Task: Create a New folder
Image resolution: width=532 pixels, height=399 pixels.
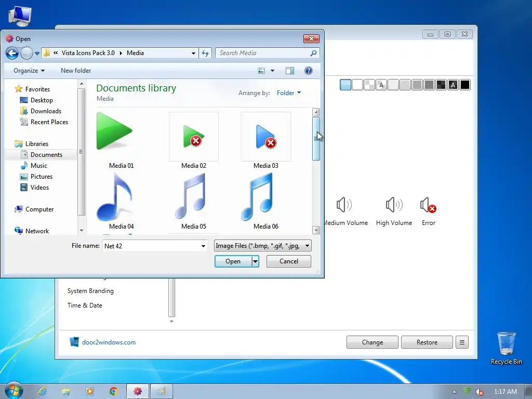Action: tap(76, 71)
